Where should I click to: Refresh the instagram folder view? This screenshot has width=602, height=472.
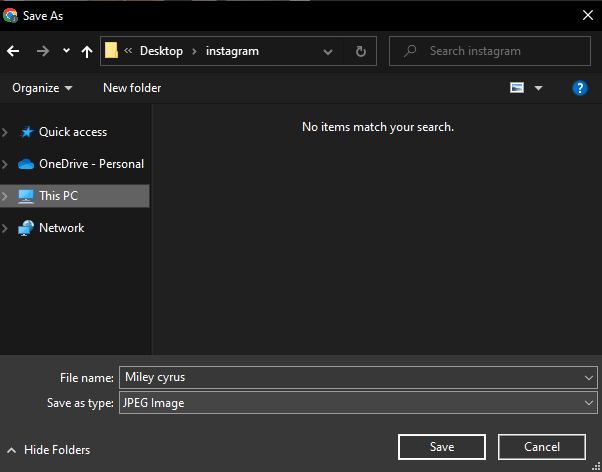361,51
